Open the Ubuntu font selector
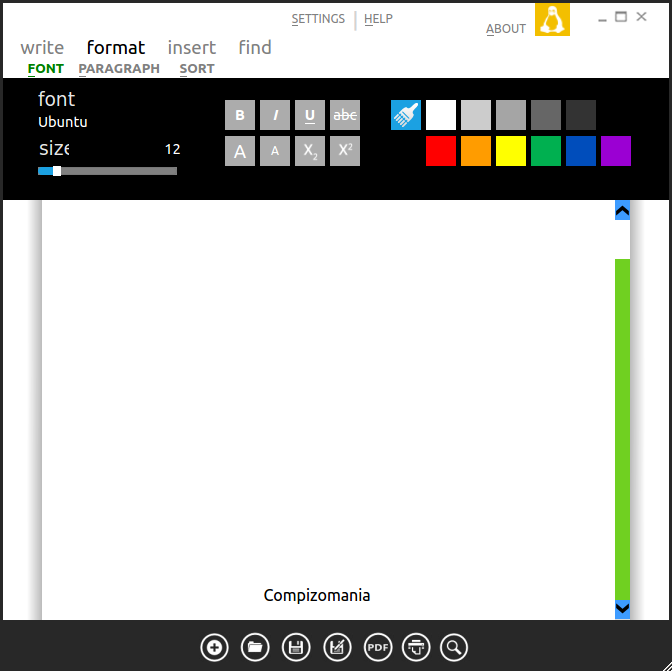Viewport: 672px width, 671px height. click(x=63, y=122)
